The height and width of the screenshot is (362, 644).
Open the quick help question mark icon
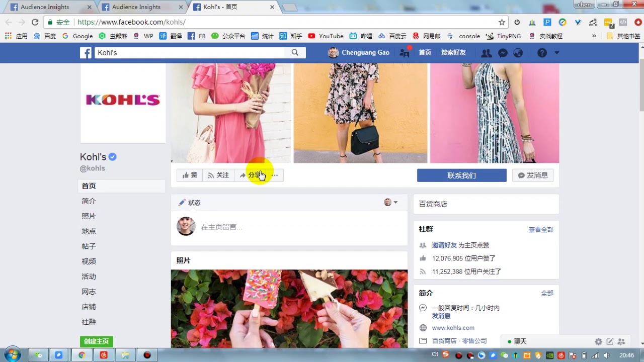tap(542, 53)
